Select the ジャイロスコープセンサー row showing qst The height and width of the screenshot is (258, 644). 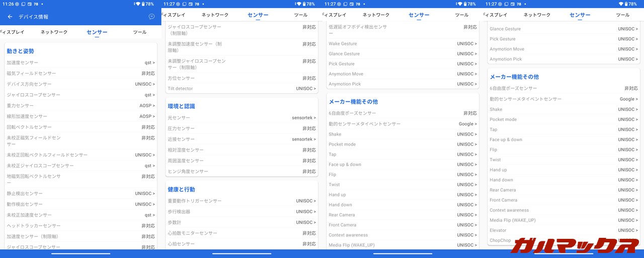80,95
